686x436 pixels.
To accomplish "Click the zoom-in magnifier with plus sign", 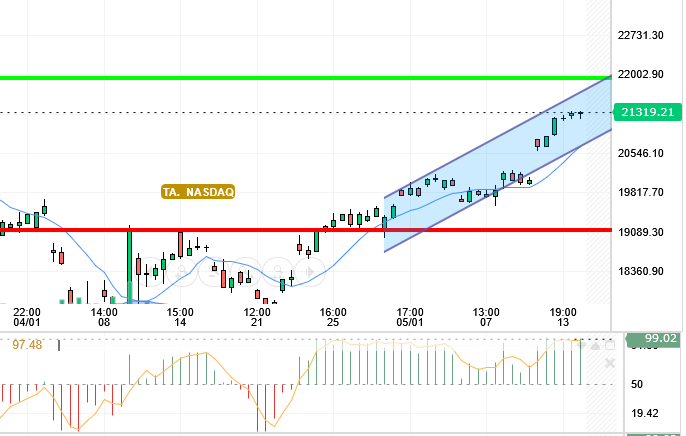I will point(181,272).
